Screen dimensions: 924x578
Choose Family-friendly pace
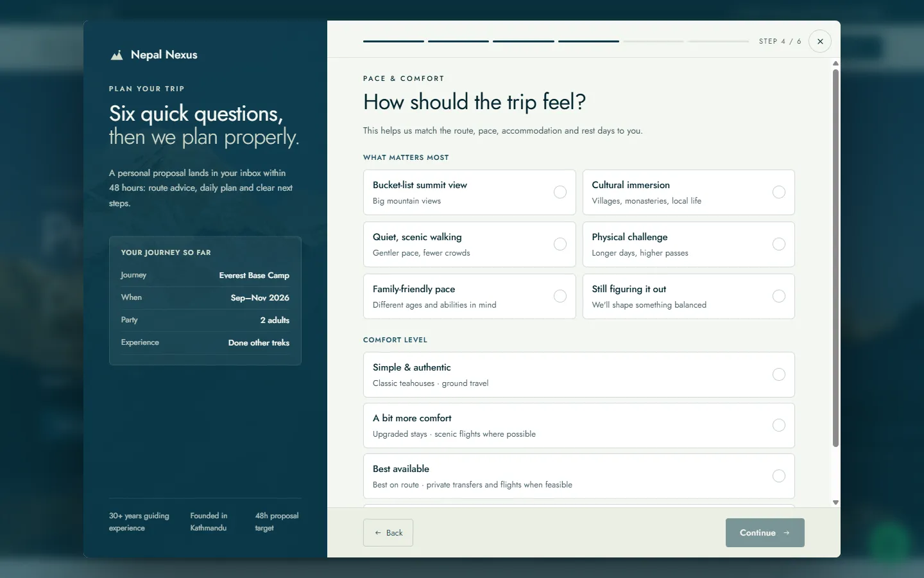pos(470,296)
